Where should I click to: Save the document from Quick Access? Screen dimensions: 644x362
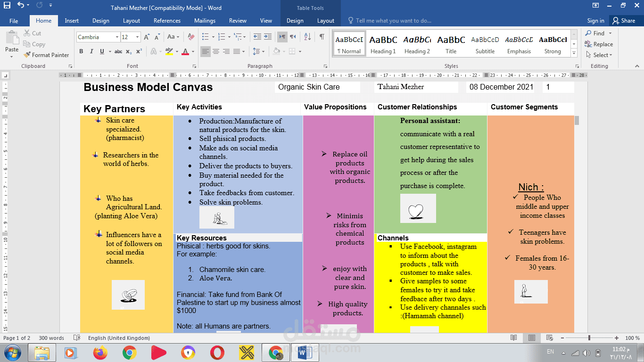click(x=7, y=6)
